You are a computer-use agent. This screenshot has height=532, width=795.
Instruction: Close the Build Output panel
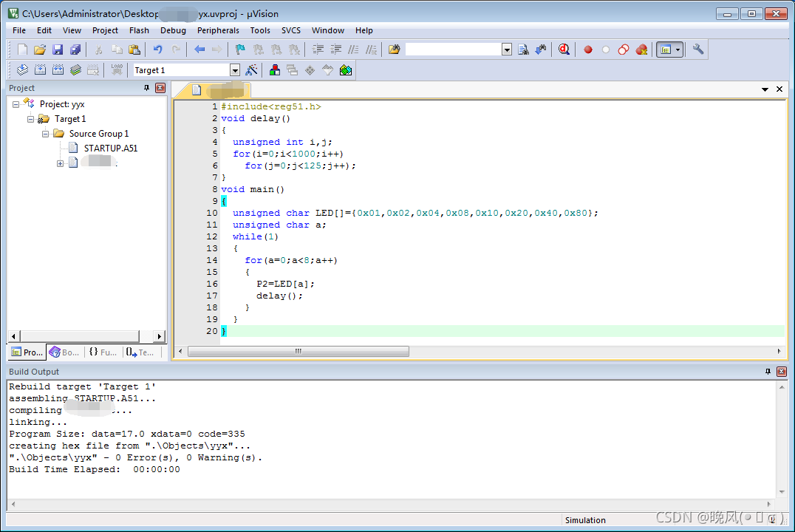click(x=781, y=371)
